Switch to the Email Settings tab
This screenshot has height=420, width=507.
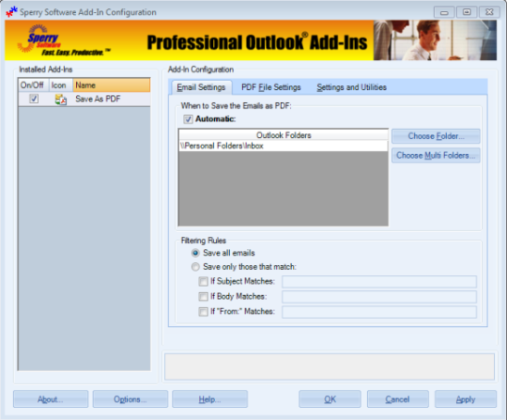pyautogui.click(x=201, y=87)
